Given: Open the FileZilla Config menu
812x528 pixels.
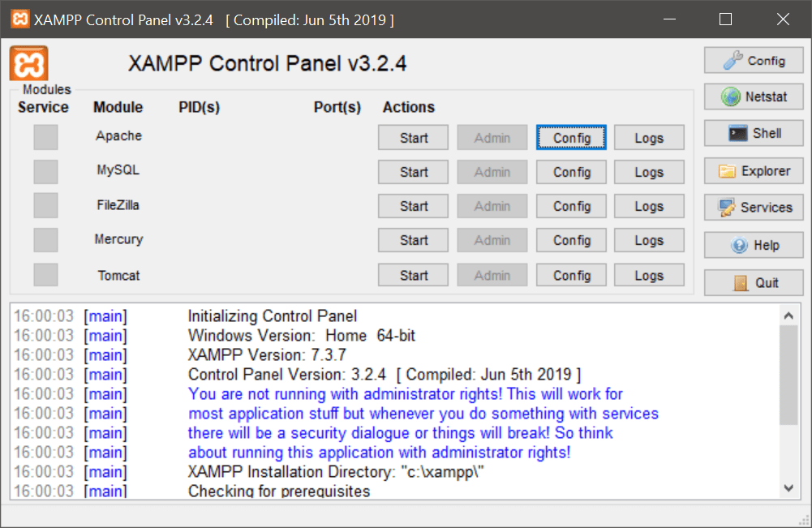Looking at the screenshot, I should click(572, 206).
